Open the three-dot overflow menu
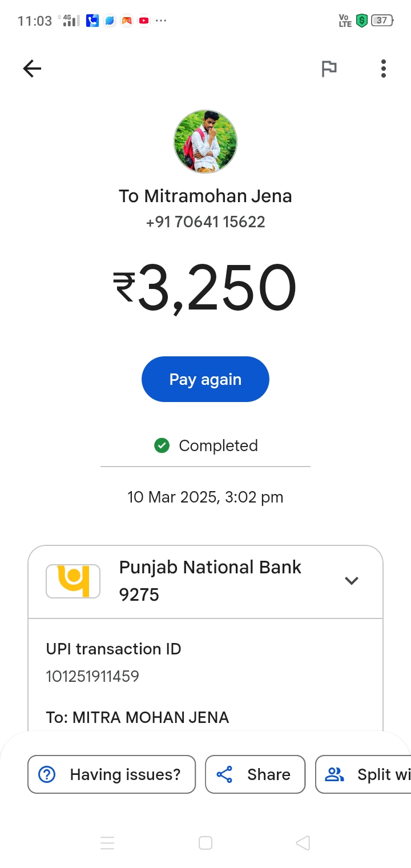 (383, 69)
